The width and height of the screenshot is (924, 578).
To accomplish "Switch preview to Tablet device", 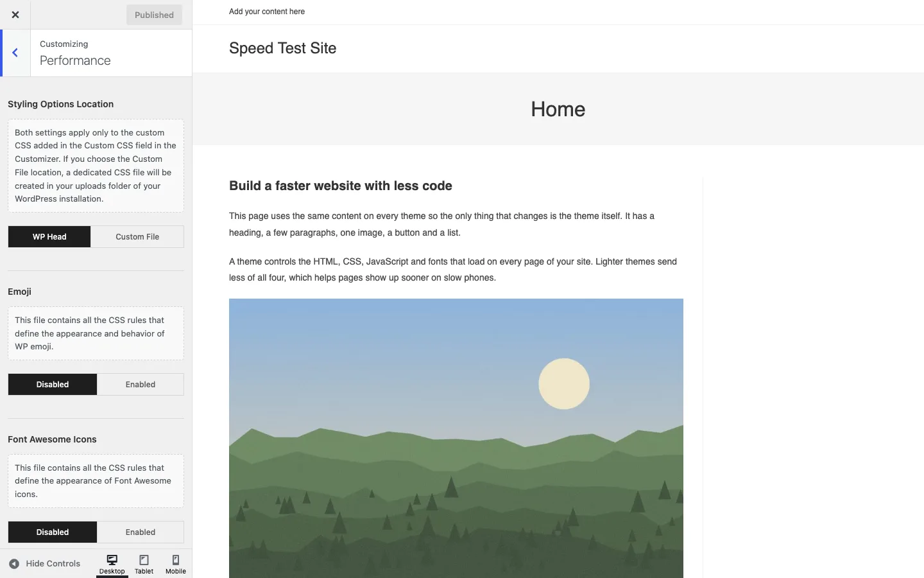I will coord(144,564).
